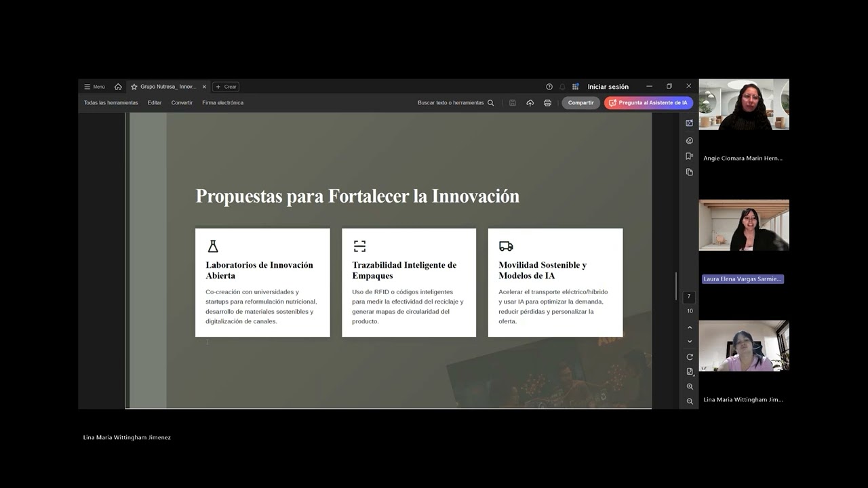
Task: Select Laura Elena Vargas video thumbnail
Action: pos(744,225)
